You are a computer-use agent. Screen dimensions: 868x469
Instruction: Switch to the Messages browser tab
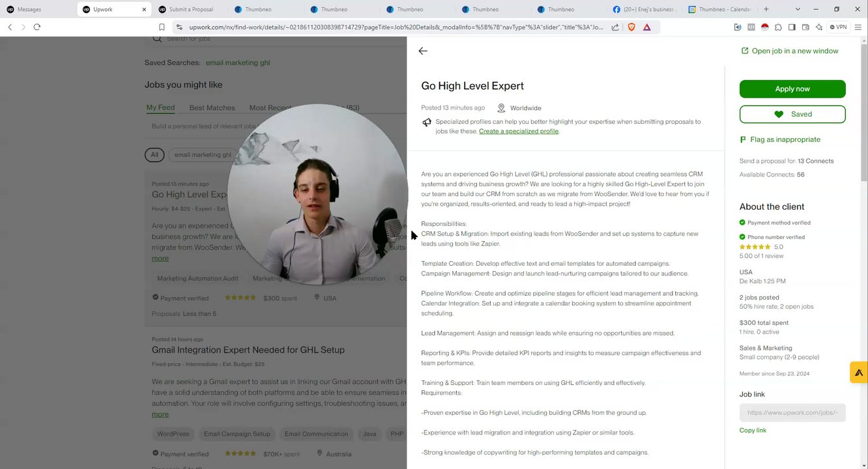[x=38, y=9]
